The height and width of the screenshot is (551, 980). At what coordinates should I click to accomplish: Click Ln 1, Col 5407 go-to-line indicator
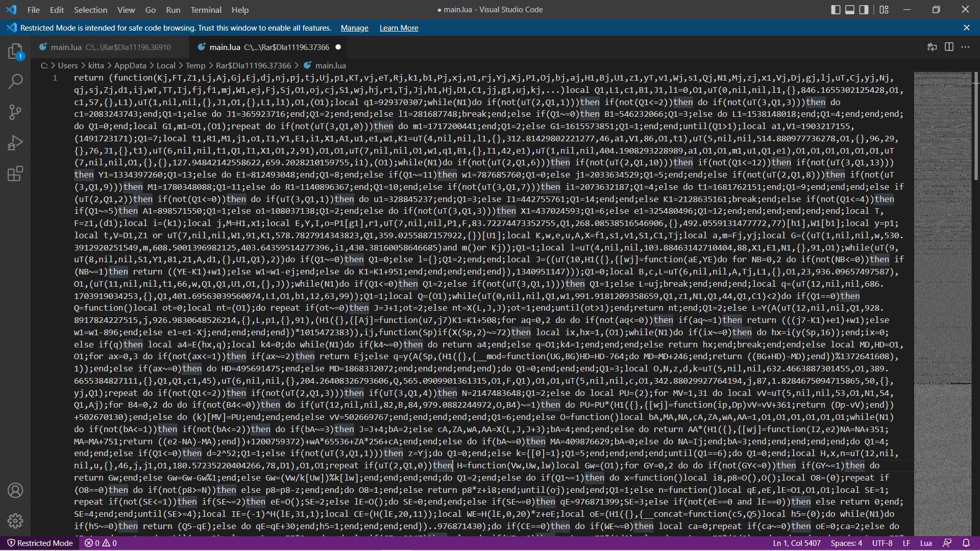tap(796, 543)
